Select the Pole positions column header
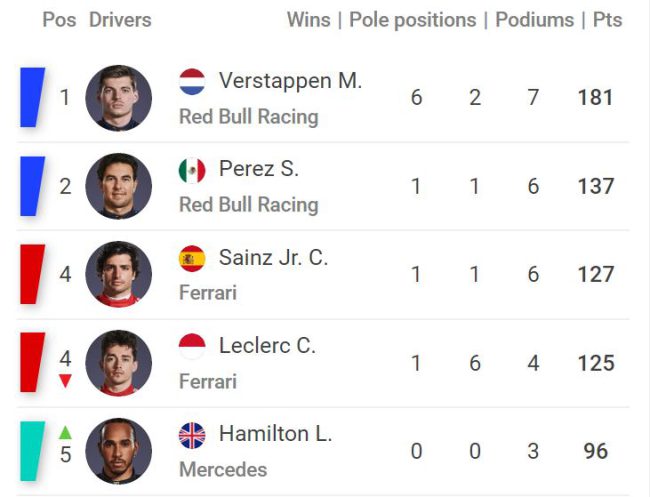The width and height of the screenshot is (650, 497). coord(412,20)
